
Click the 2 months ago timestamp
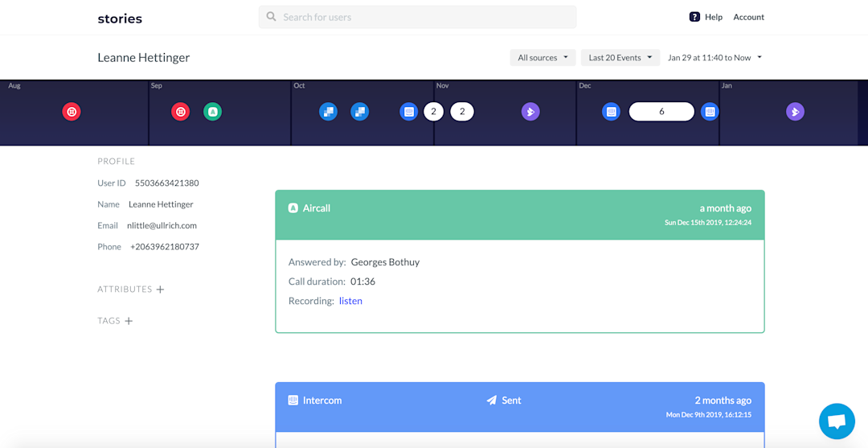point(723,401)
